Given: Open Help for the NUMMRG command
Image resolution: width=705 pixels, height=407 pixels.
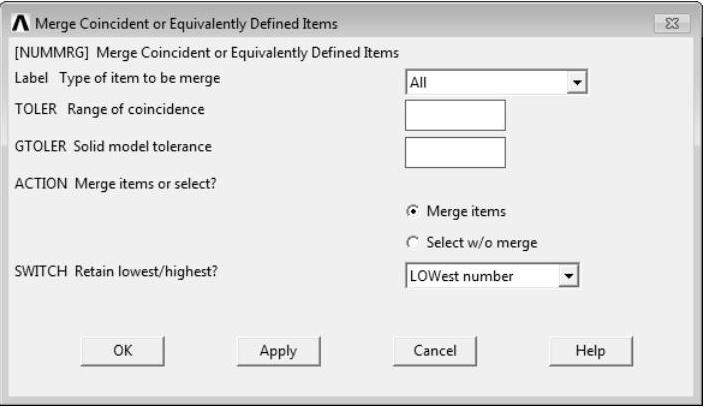Looking at the screenshot, I should point(591,351).
